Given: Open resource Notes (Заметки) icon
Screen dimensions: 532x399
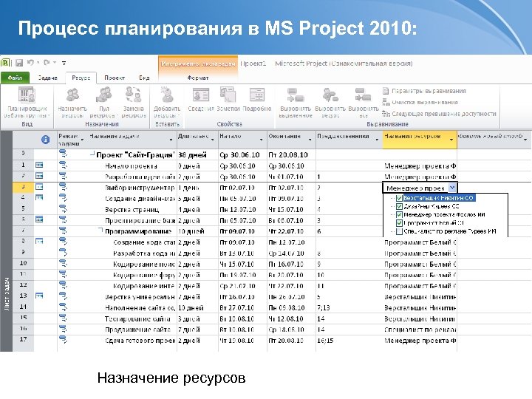Looking at the screenshot, I should (x=228, y=95).
